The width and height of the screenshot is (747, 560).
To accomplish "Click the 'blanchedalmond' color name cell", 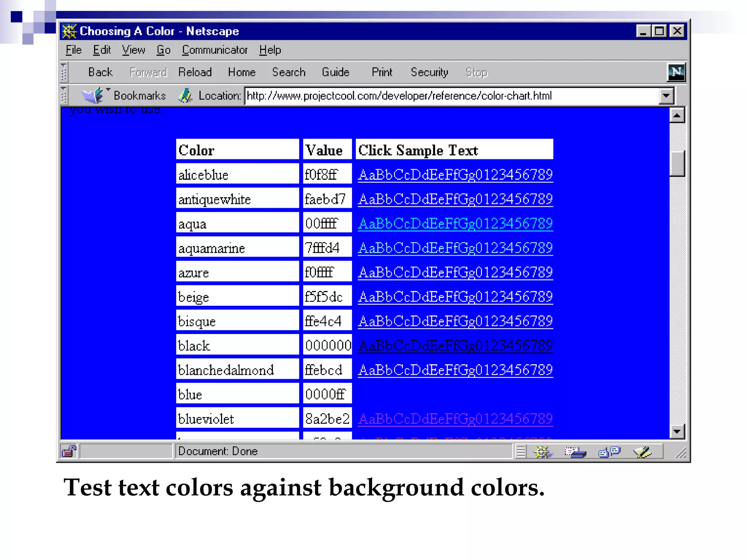I will point(237,369).
